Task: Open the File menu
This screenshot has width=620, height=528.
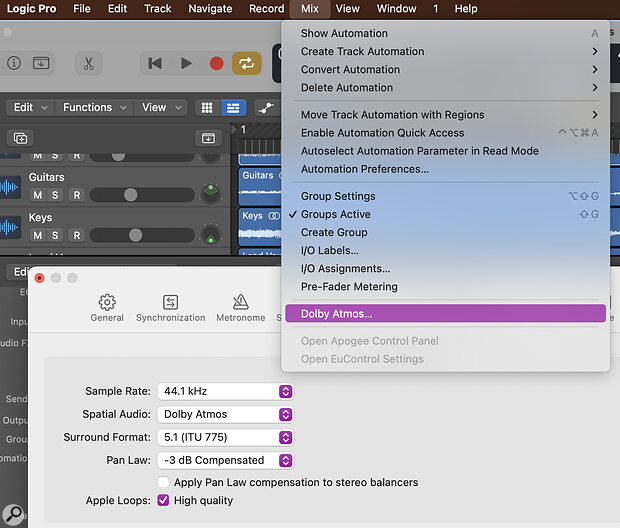Action: (x=82, y=8)
